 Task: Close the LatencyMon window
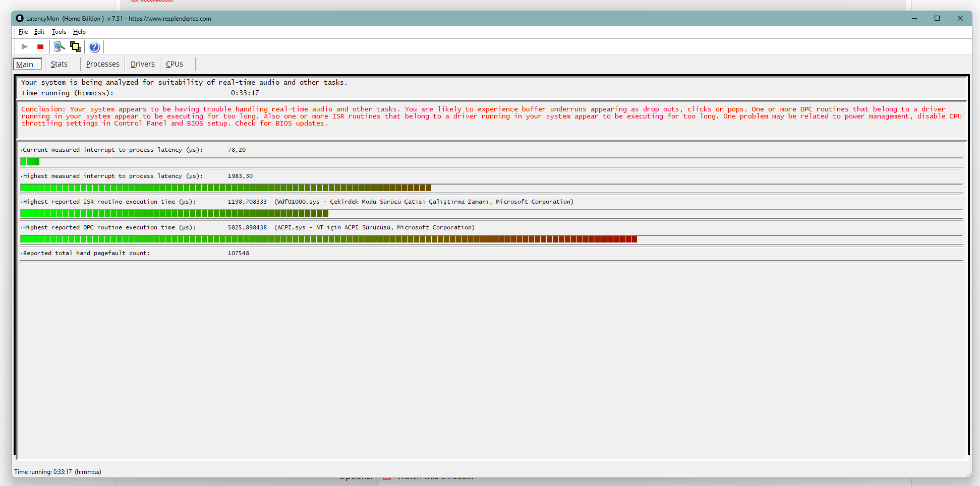pos(960,19)
